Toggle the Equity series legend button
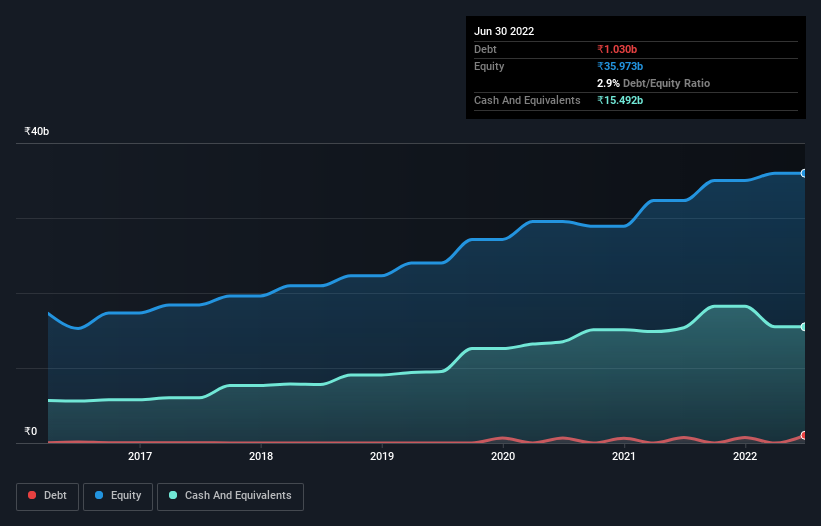This screenshot has height=526, width=821. (118, 496)
